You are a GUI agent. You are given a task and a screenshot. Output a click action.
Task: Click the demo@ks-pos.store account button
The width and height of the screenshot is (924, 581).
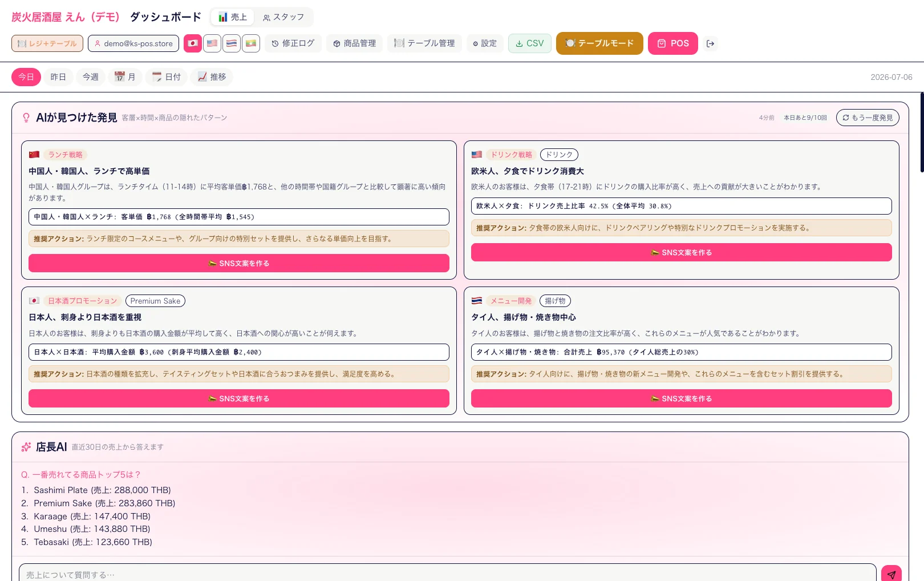133,43
